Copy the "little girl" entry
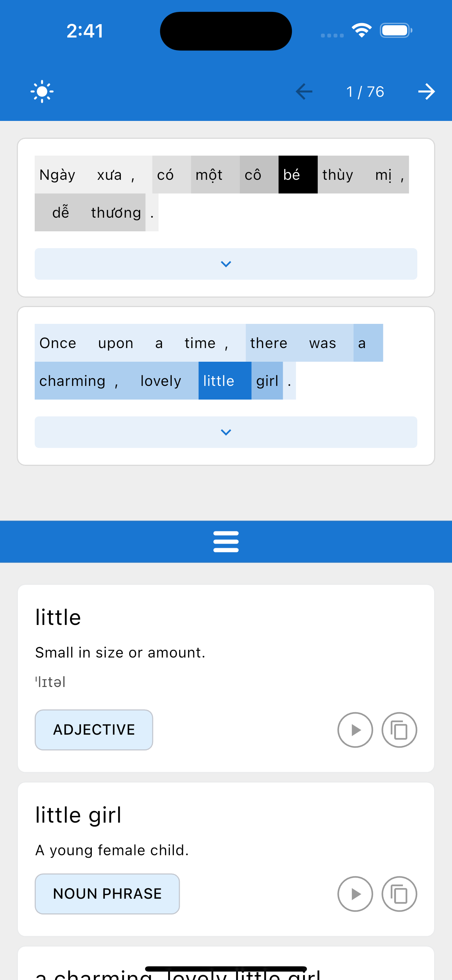Viewport: 452px width, 980px height. pyautogui.click(x=399, y=894)
